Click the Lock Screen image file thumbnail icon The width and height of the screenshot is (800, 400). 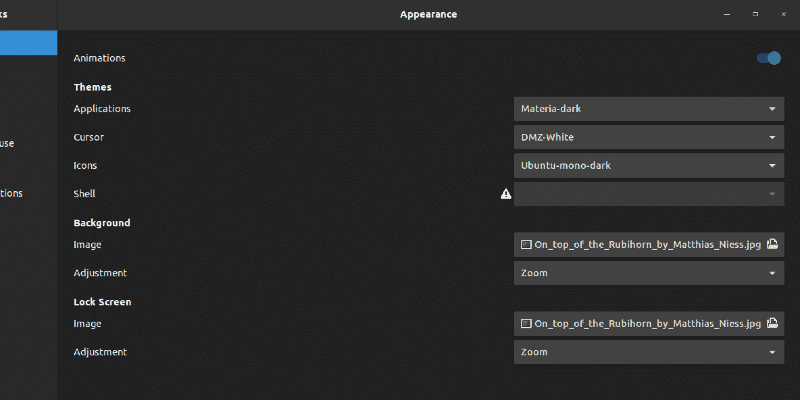526,323
